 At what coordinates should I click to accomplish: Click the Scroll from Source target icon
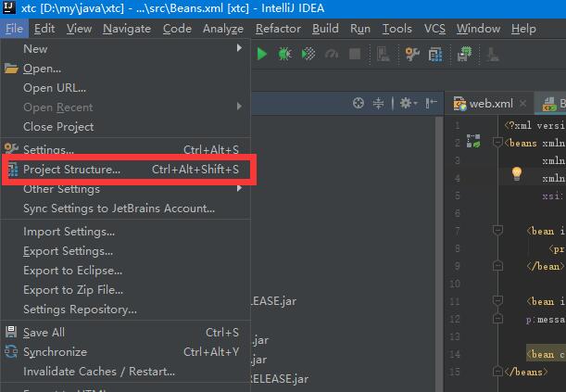[358, 103]
